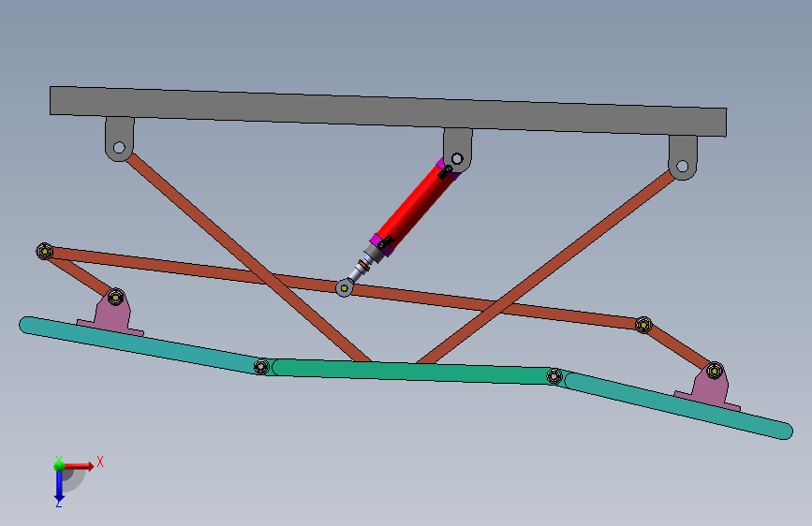Pick the yellow pin at the long link's right end

(x=643, y=325)
